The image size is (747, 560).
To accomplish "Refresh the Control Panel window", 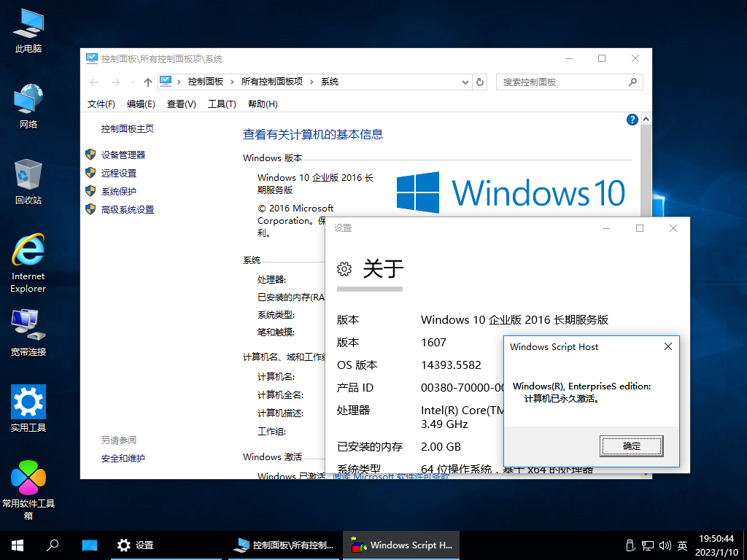I will (480, 82).
